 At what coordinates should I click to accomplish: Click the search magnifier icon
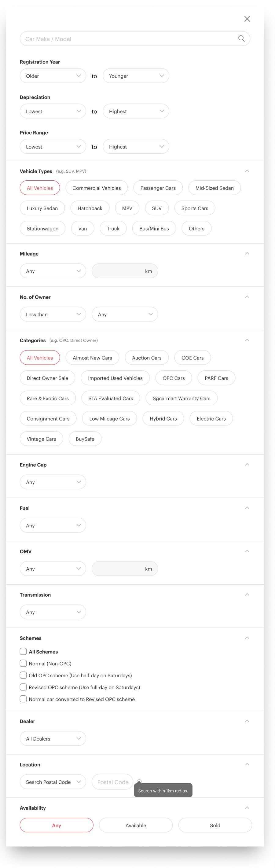click(241, 39)
